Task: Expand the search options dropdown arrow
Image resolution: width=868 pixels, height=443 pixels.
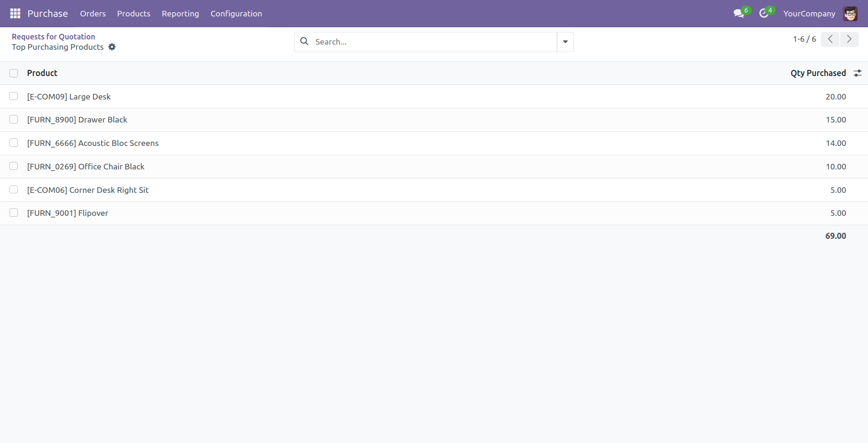Action: 566,42
